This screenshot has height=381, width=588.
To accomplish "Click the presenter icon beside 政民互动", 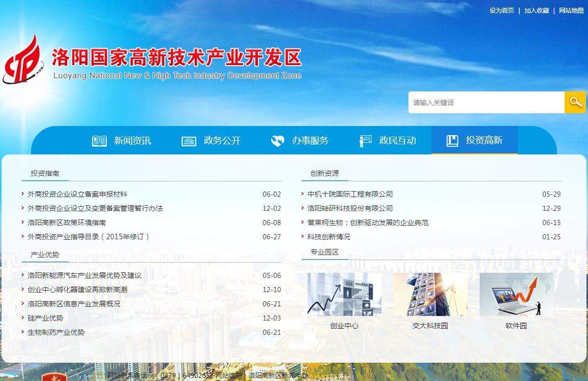I will click(x=365, y=141).
